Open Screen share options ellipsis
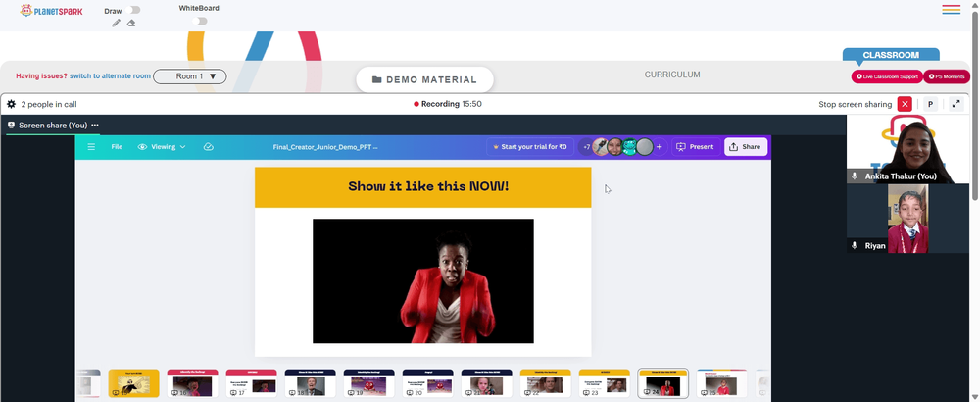Viewport: 980px width, 402px height. [x=95, y=126]
